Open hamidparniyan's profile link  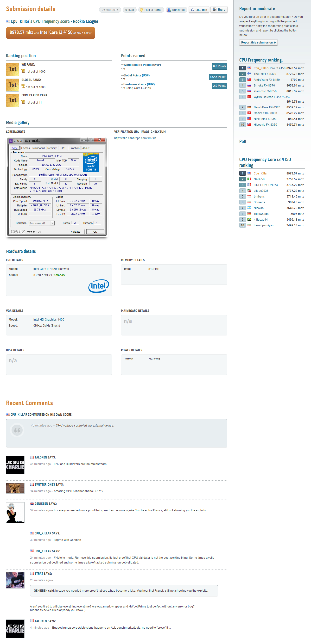(263, 225)
